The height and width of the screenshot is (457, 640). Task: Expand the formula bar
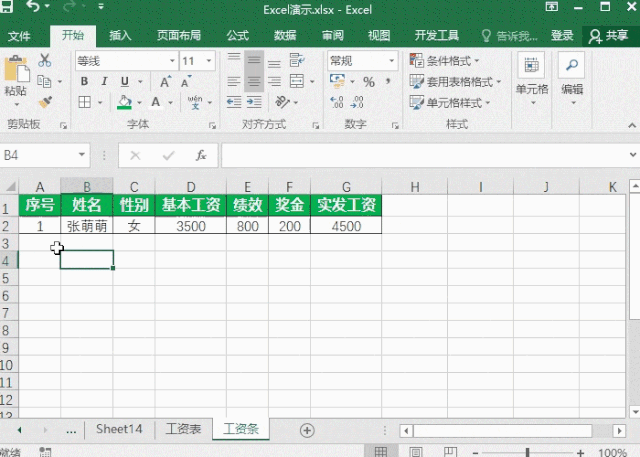[633, 155]
